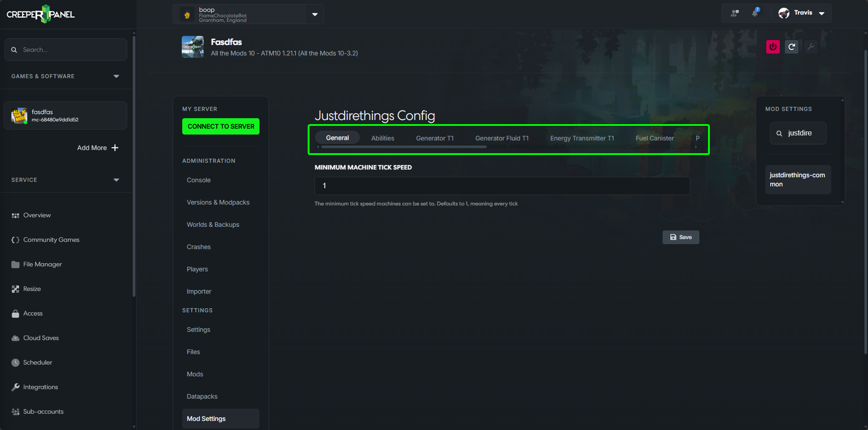Click the Access lock icon
Viewport: 868px width, 430px height.
[x=15, y=314]
